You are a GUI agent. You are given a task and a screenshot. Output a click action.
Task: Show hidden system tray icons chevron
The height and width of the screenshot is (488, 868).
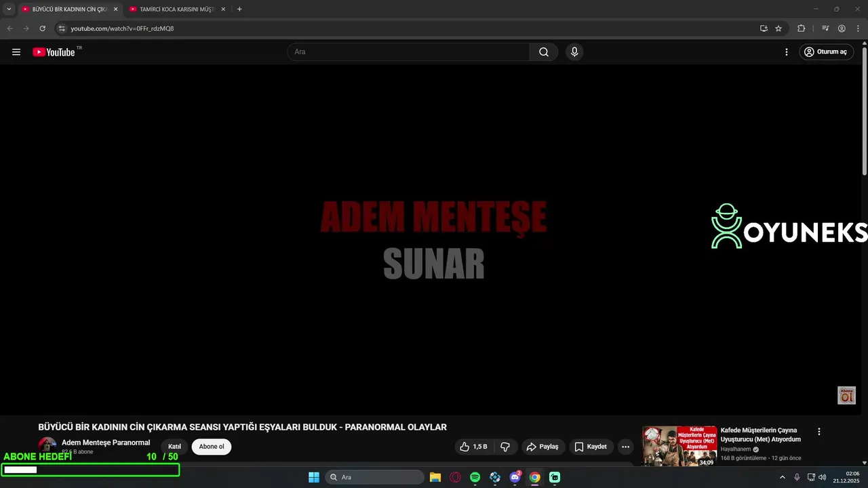point(782,477)
